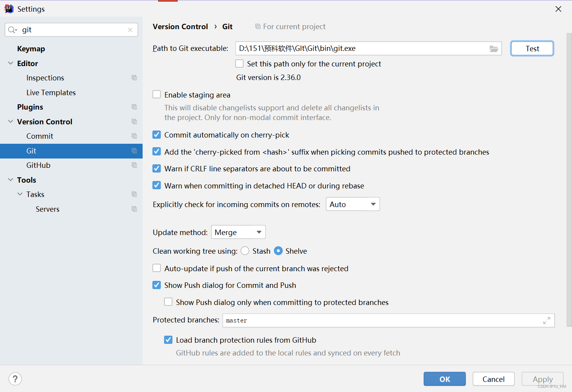572x392 pixels.
Task: Open the Update method Merge dropdown
Action: point(238,232)
